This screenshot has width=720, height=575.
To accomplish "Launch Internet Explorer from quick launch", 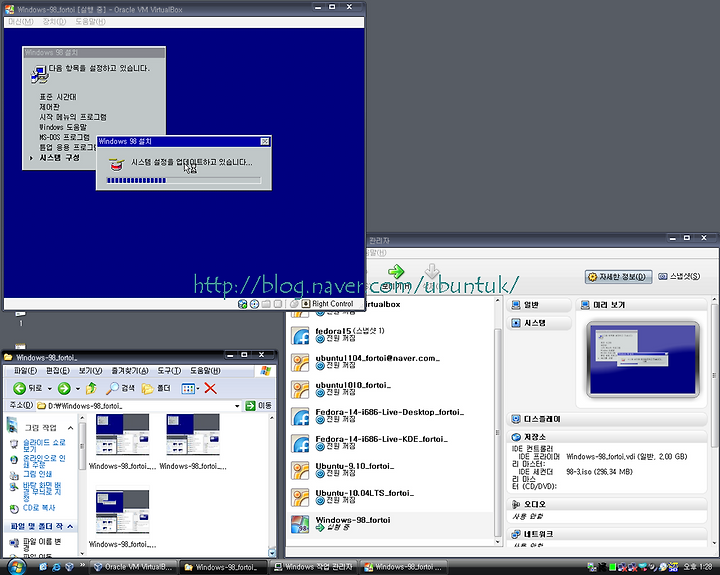I will (56, 567).
